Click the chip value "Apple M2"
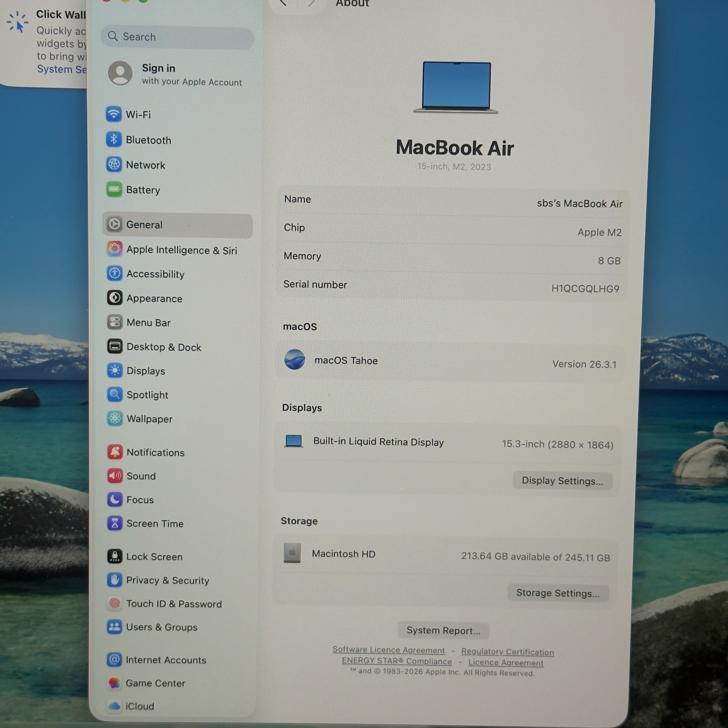Image resolution: width=728 pixels, height=728 pixels. [599, 232]
